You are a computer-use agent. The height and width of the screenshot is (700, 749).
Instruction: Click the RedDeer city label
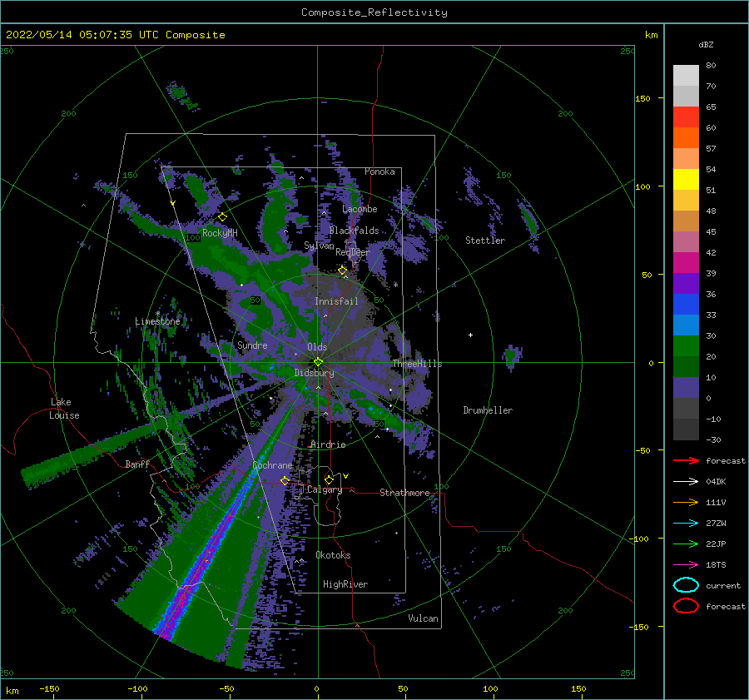click(x=353, y=252)
